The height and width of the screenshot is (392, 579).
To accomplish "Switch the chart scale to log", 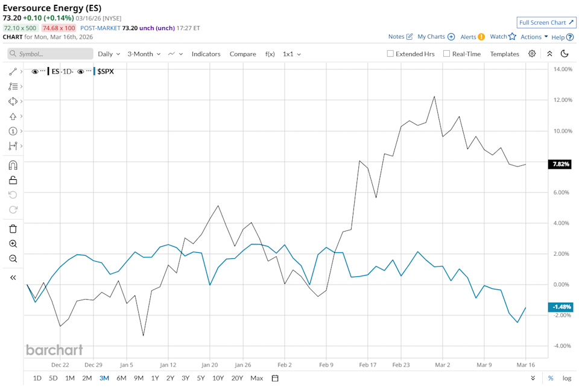I will (x=566, y=378).
